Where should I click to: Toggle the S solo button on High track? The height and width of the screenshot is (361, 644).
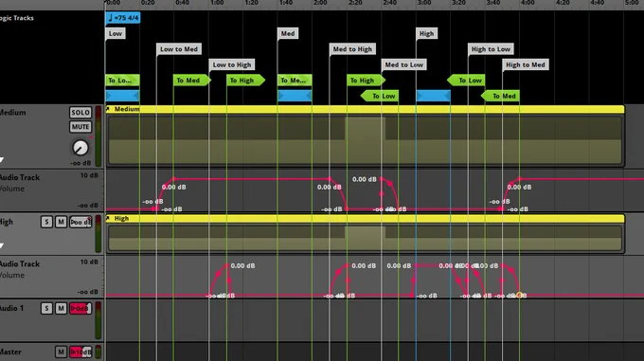pyautogui.click(x=46, y=222)
